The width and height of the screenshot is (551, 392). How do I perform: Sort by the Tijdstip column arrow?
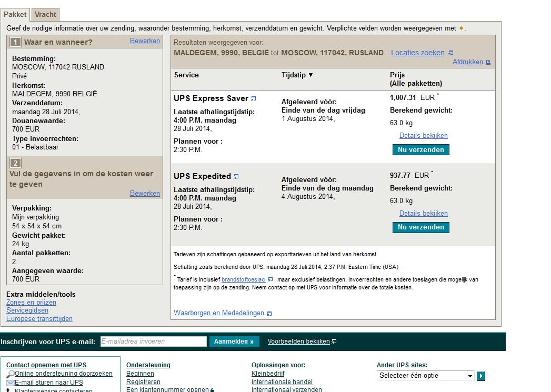(310, 75)
